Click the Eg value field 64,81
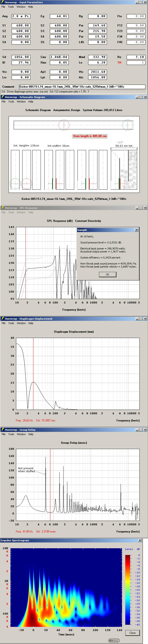 pyautogui.click(x=59, y=16)
